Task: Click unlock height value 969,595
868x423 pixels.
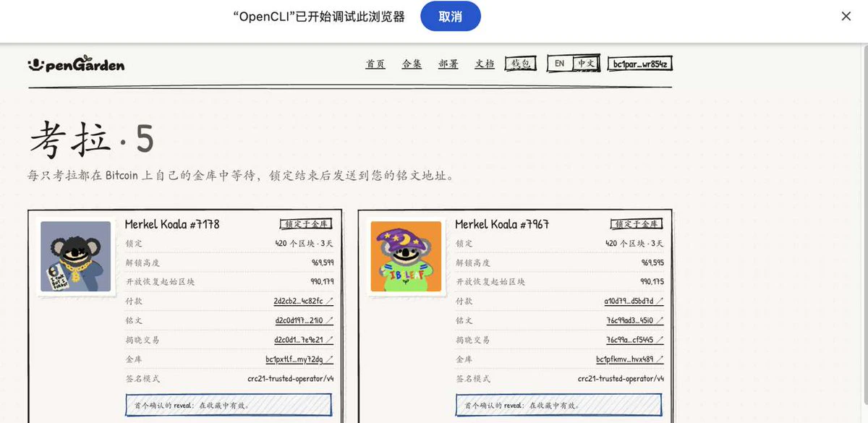Action: pyautogui.click(x=652, y=262)
